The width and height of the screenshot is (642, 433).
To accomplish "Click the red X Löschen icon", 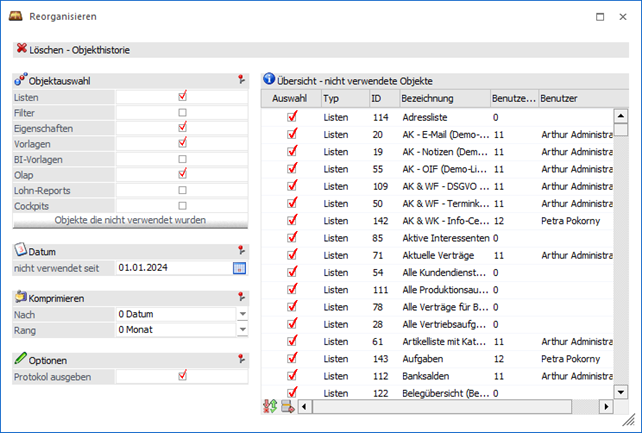I will point(21,49).
